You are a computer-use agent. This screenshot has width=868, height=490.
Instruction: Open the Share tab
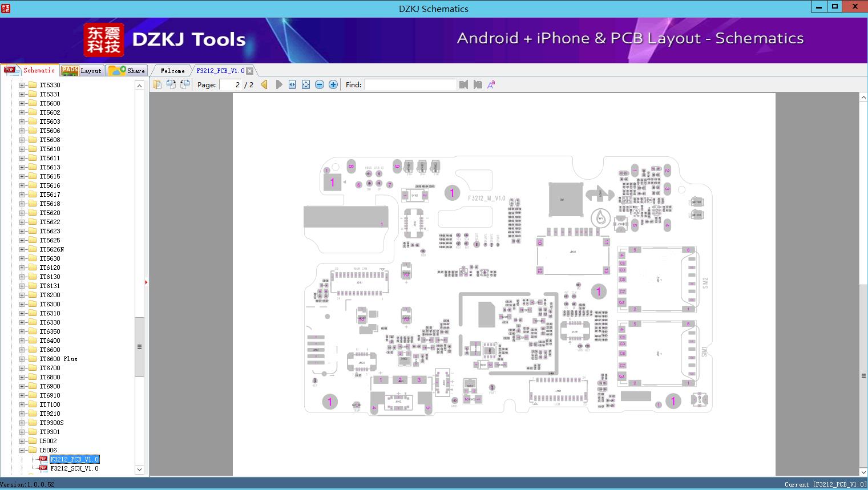click(127, 71)
